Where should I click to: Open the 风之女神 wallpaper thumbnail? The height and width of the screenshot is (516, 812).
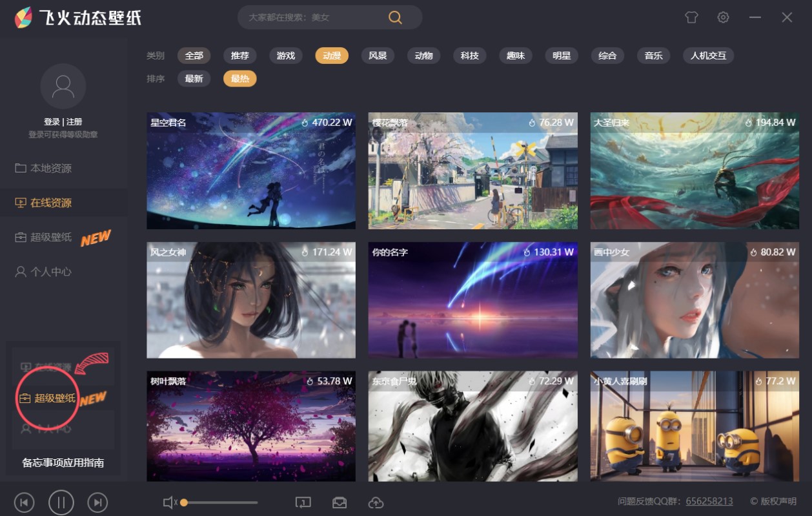[251, 300]
